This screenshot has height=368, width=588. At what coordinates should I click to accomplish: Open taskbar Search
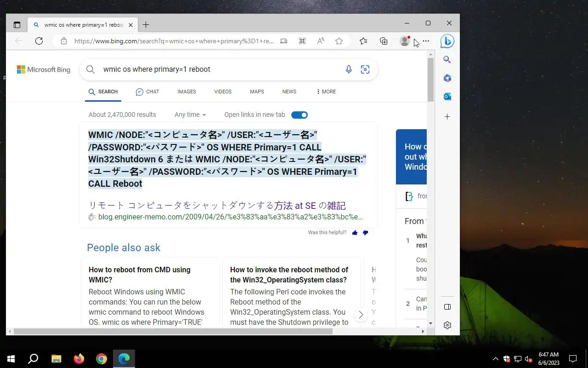click(x=33, y=359)
